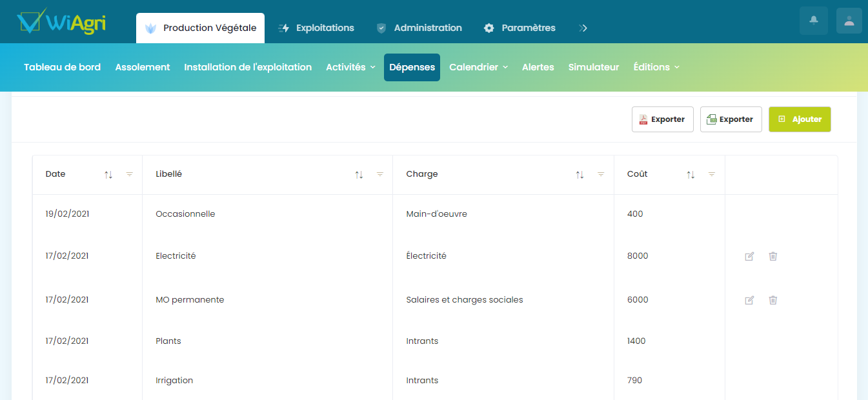Sort the Libellé column
Image resolution: width=868 pixels, height=400 pixels.
point(359,175)
